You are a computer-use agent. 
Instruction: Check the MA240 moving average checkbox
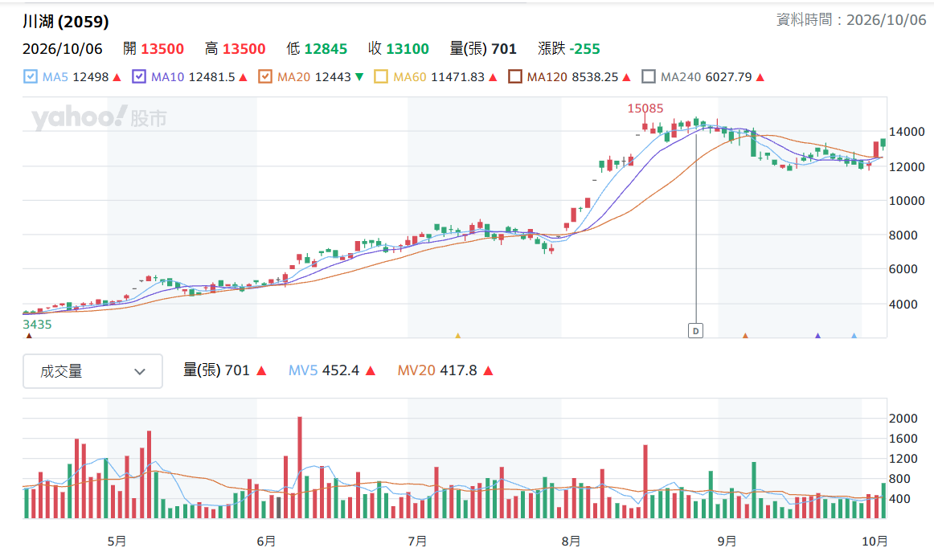(x=649, y=77)
